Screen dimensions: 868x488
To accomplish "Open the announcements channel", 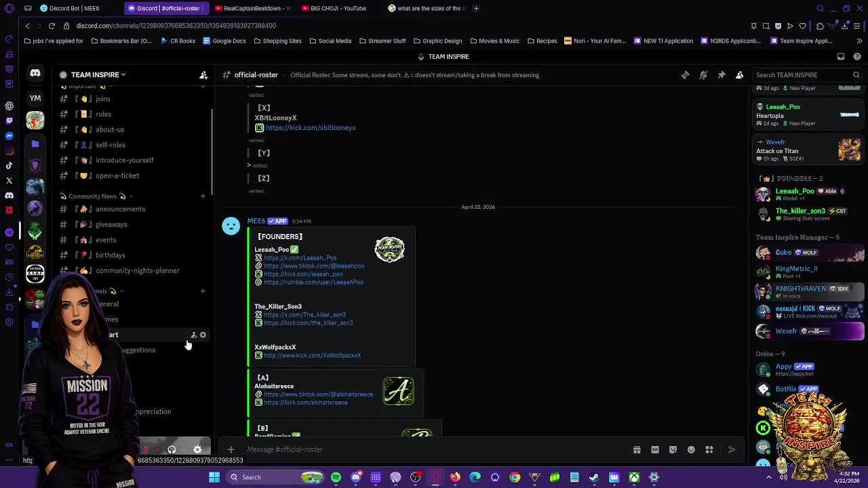I will [x=132, y=209].
